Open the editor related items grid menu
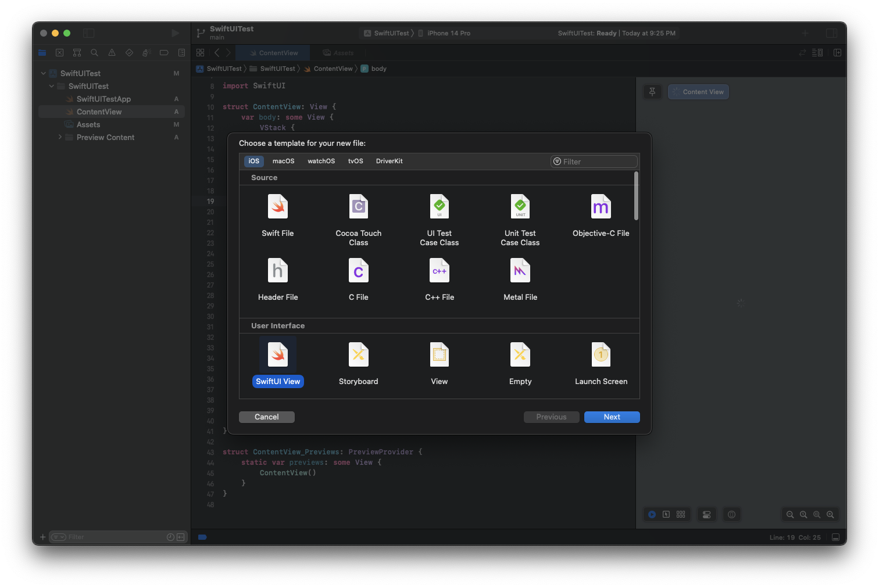The width and height of the screenshot is (879, 588). coord(201,53)
